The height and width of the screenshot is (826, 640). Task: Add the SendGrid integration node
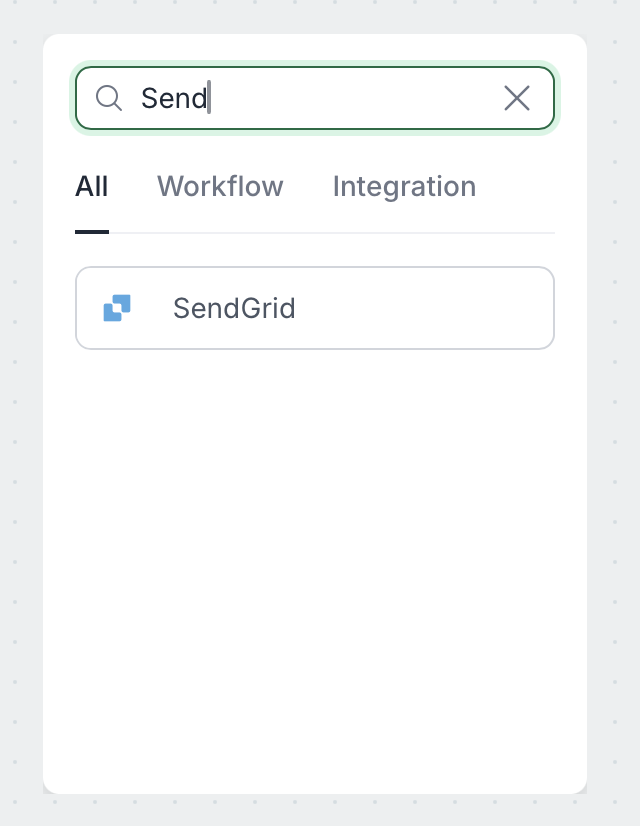[x=314, y=308]
